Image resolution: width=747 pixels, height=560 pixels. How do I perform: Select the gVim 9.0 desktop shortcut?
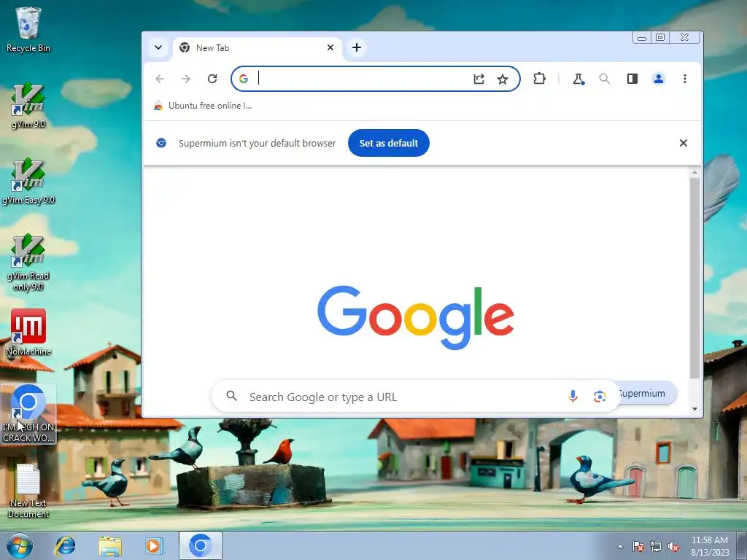[28, 106]
